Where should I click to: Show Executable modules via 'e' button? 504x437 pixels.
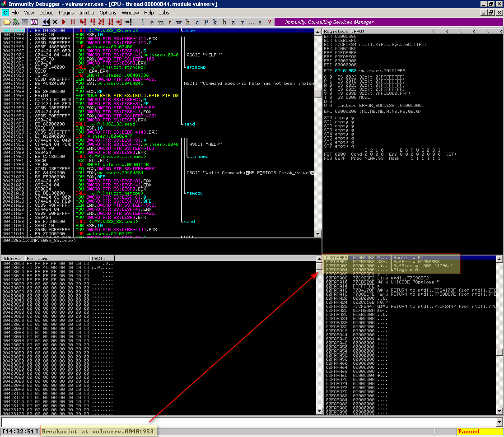[152, 22]
